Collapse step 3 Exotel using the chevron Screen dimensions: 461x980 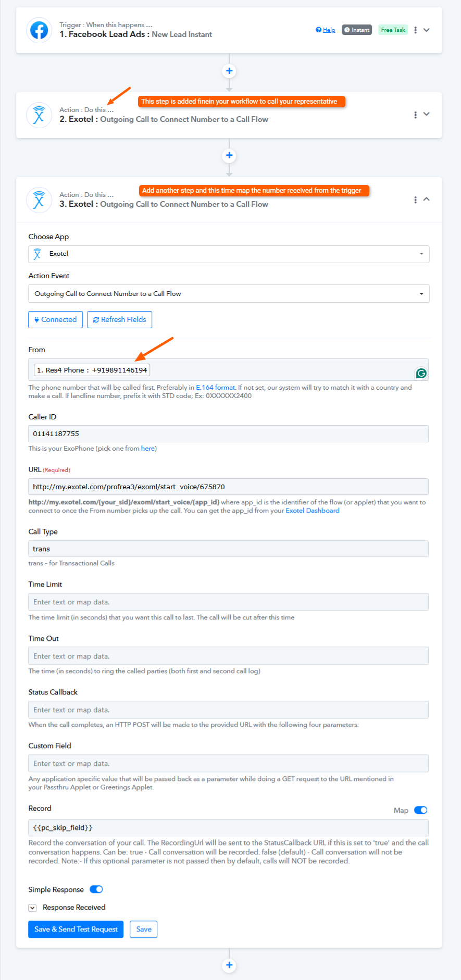click(427, 199)
